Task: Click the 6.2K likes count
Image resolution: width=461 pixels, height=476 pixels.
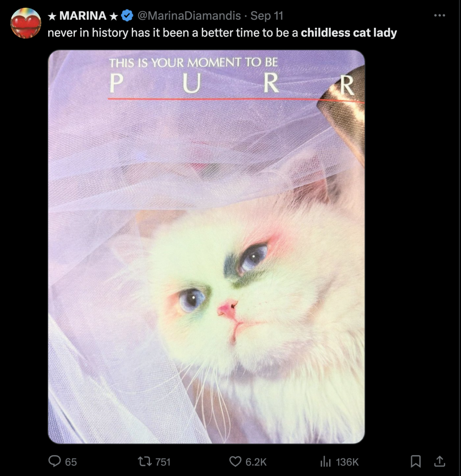Action: click(256, 462)
